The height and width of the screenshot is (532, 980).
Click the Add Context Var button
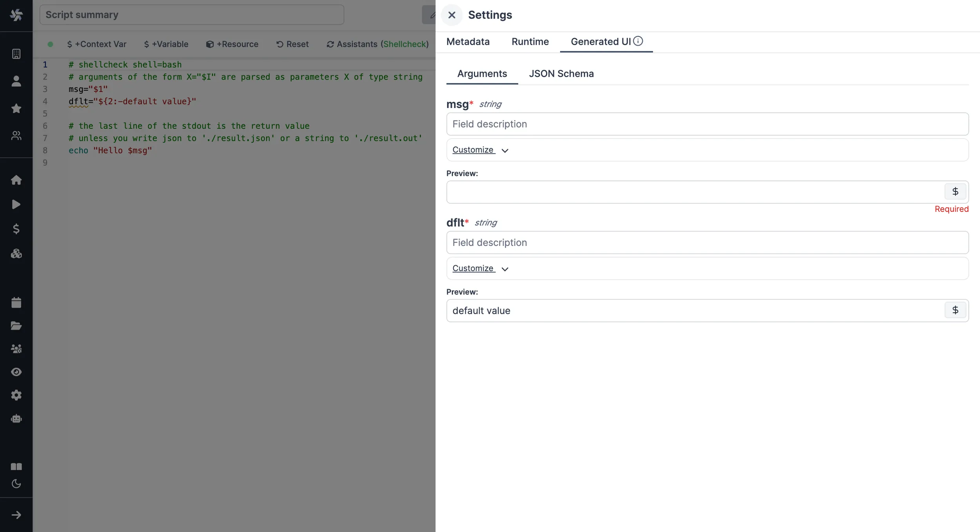pos(96,44)
